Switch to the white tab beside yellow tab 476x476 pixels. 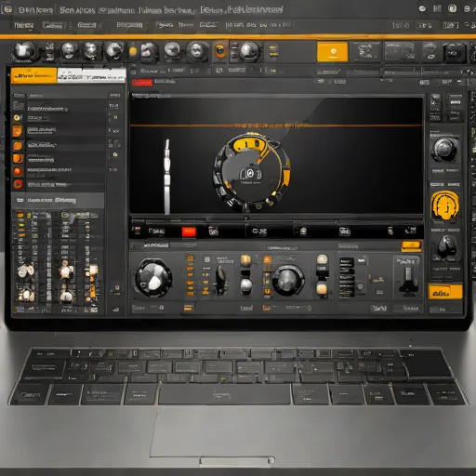[x=92, y=75]
